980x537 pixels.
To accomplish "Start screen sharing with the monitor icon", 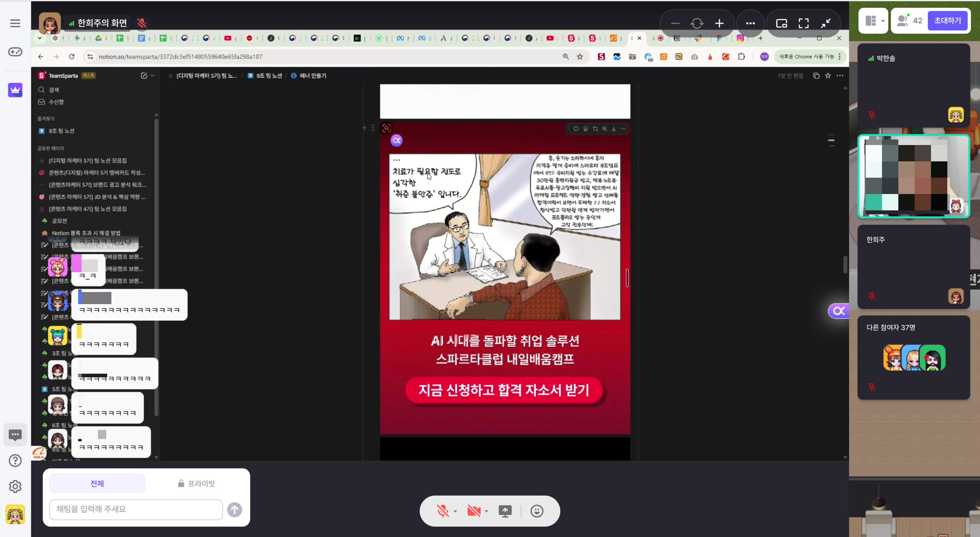I will 505,511.
